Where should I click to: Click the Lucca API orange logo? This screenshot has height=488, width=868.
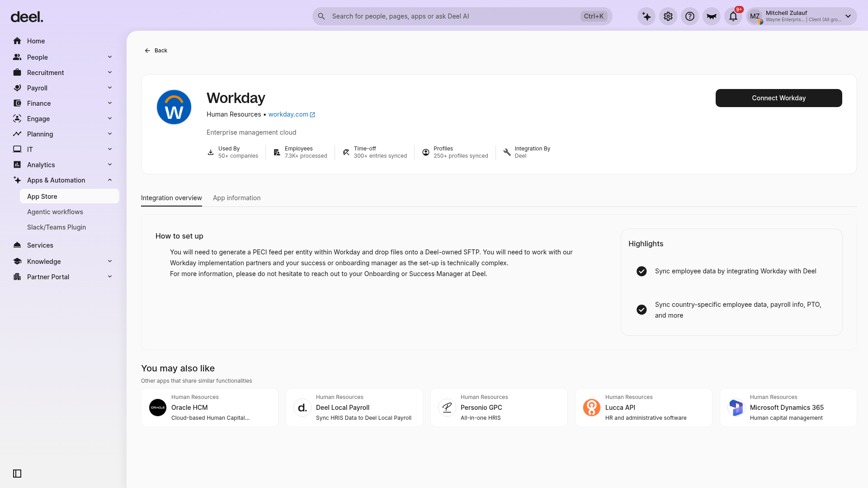592,408
